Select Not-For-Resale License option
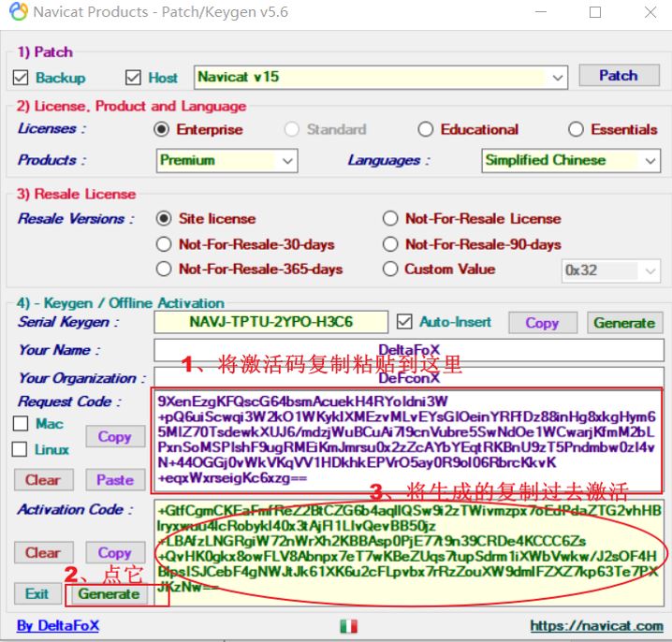 tap(390, 219)
